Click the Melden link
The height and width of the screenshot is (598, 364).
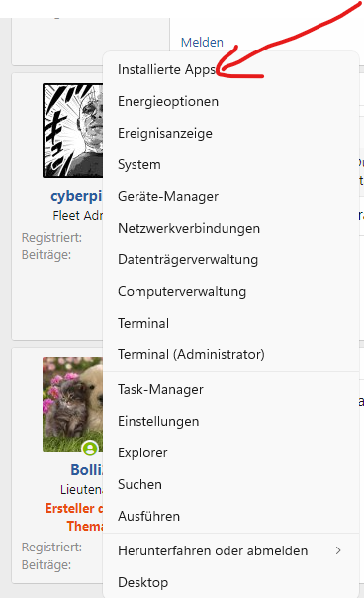pyautogui.click(x=202, y=42)
